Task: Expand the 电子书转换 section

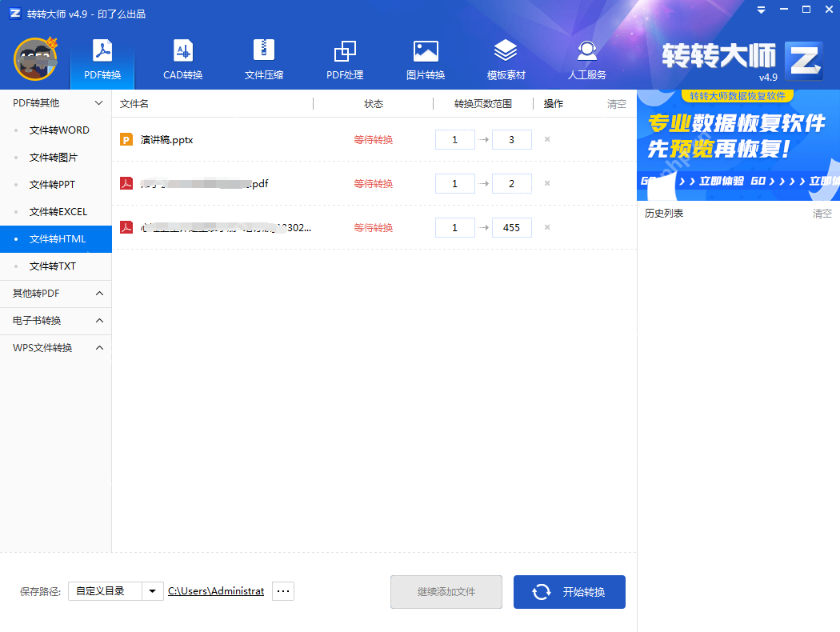Action: point(56,320)
